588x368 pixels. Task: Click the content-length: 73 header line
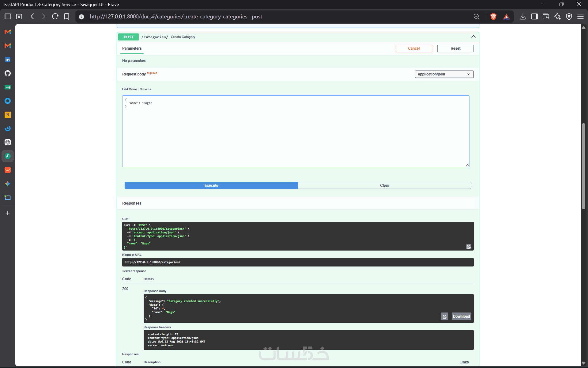pyautogui.click(x=163, y=334)
